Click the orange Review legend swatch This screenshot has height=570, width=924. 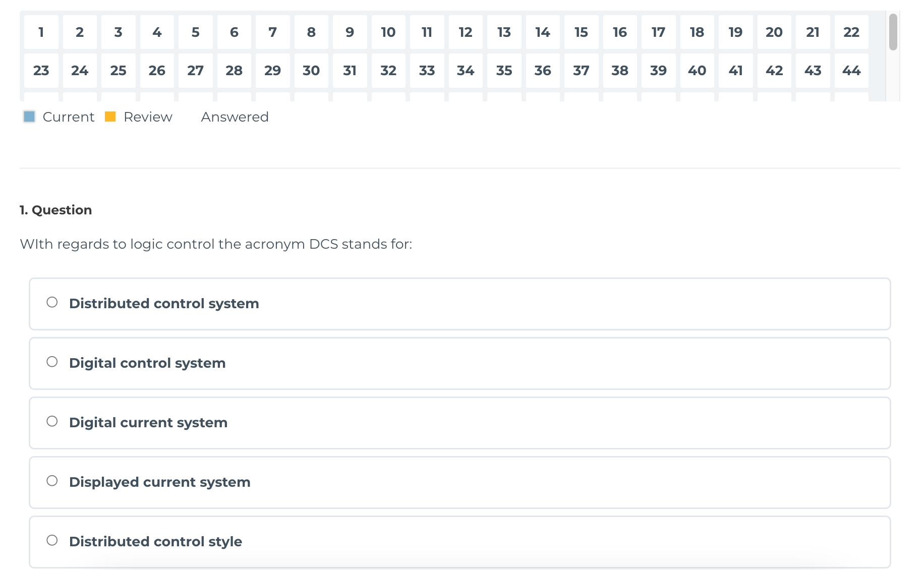(x=110, y=117)
